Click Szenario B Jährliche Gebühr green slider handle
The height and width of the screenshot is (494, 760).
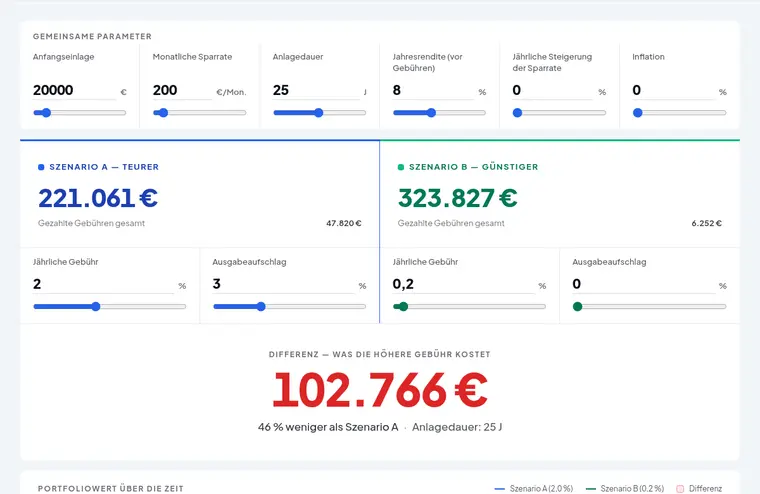coord(403,306)
